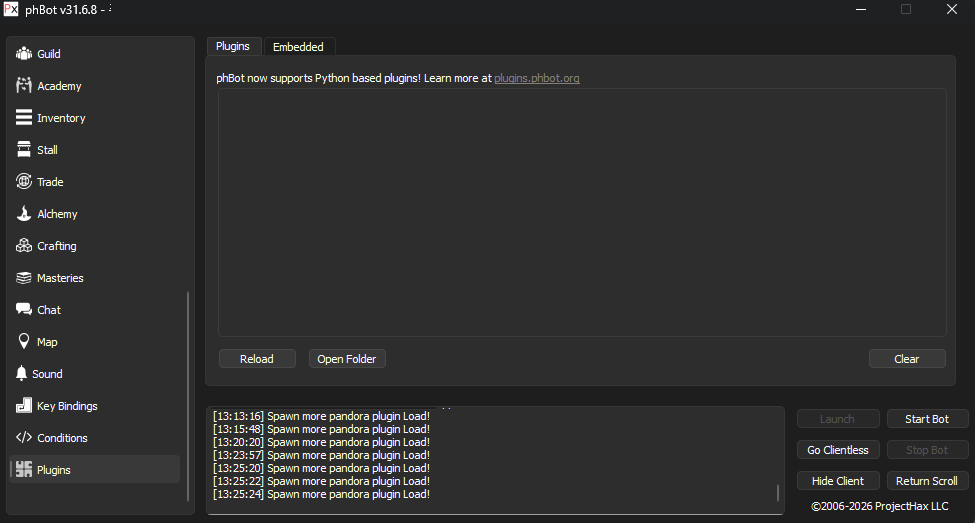Viewport: 975px width, 523px height.
Task: Click the Masteries stack icon
Action: pyautogui.click(x=24, y=278)
